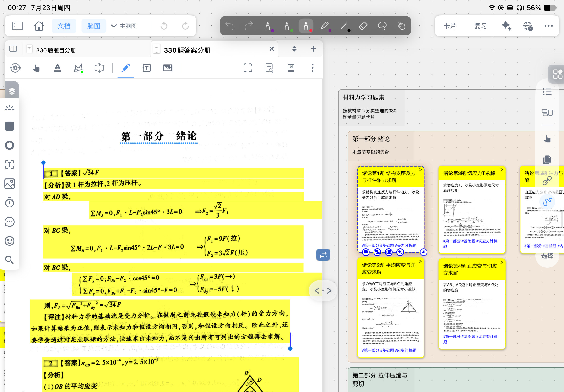Click the AI sparkle assistant icon
The width and height of the screenshot is (564, 392).
(x=506, y=26)
